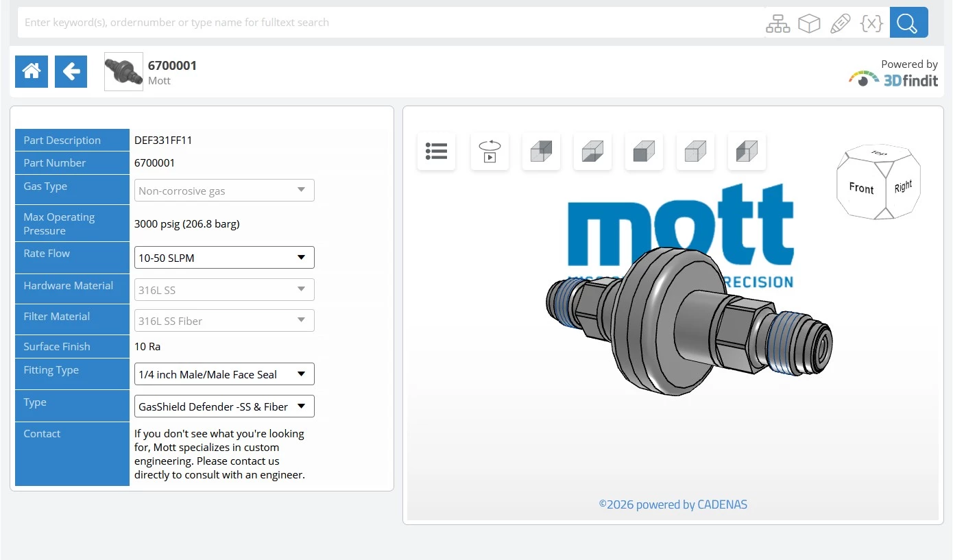Select cube view with dark bottom face
This screenshot has width=953, height=560.
point(592,151)
